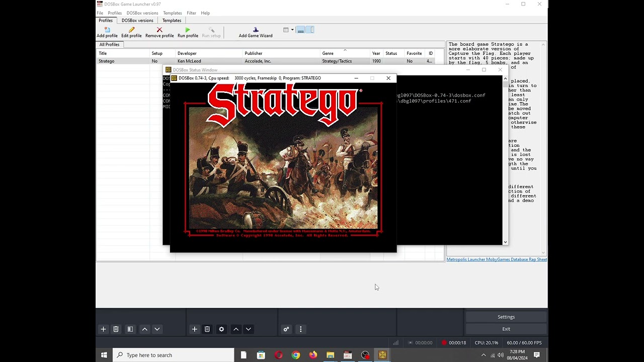Open File Explorer from the taskbar
644x362 pixels.
330,355
